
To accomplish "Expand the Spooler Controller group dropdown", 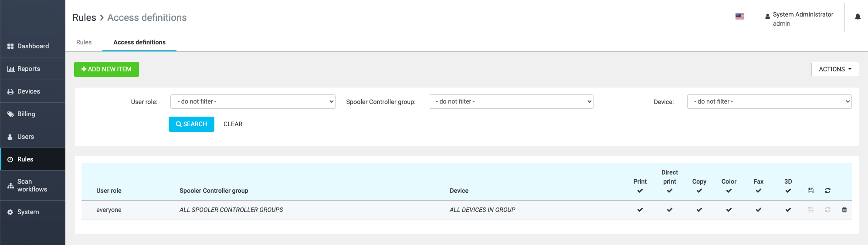I will pos(511,101).
